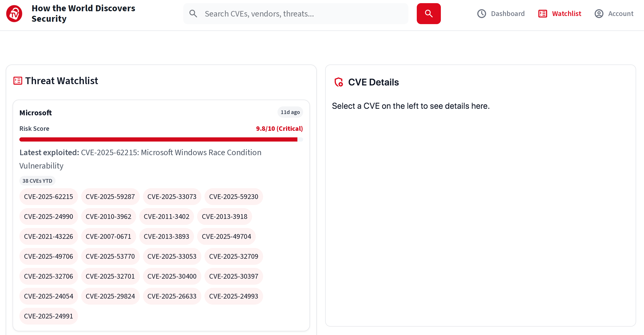Viewport: 644px width, 335px height.
Task: Show CVE-2025-53770 details
Action: 110,256
